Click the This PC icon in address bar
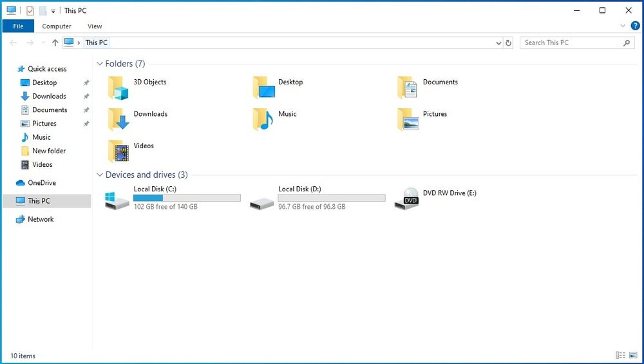 69,43
